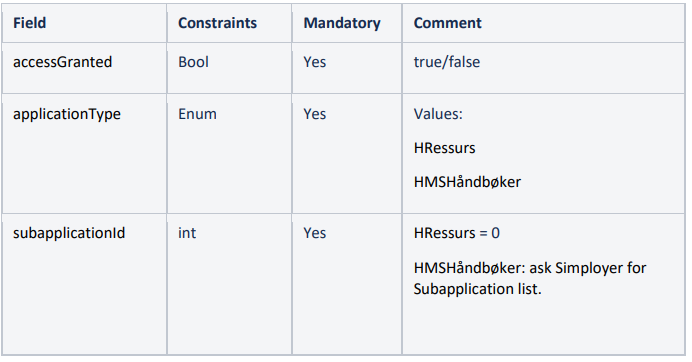This screenshot has width=692, height=362.
Task: Click the Field column header
Action: [x=30, y=23]
